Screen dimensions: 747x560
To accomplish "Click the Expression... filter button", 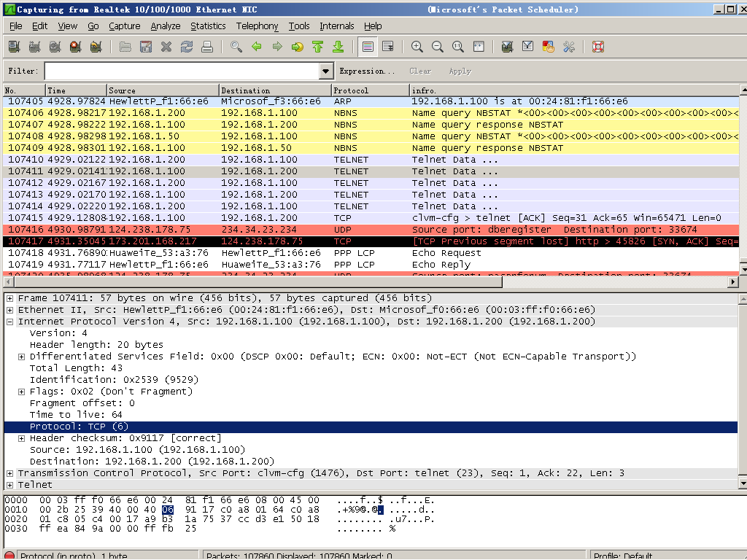I will pyautogui.click(x=367, y=71).
